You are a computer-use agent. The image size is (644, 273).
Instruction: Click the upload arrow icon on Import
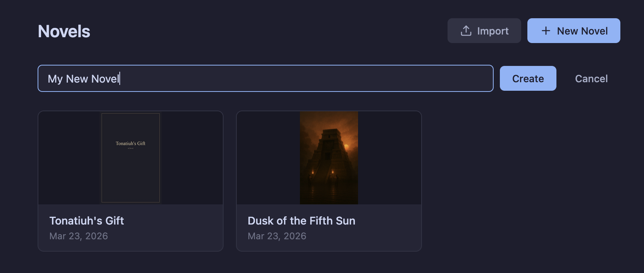click(x=466, y=31)
